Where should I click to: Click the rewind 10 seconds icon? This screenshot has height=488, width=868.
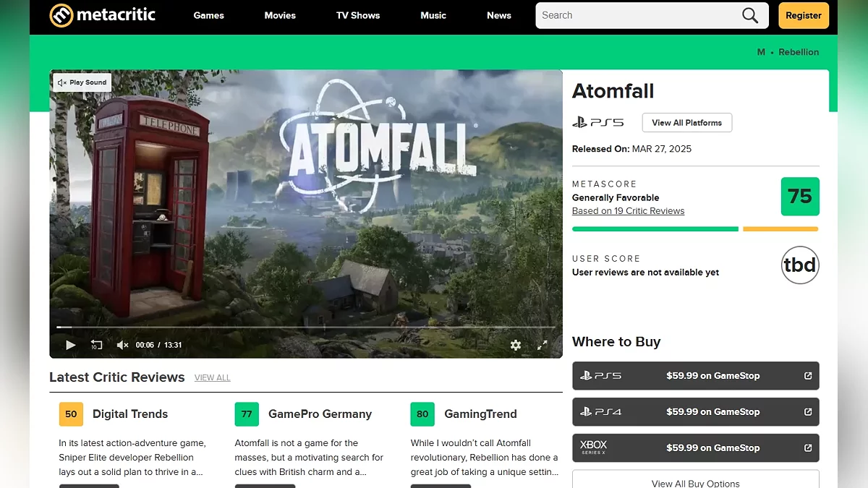[96, 345]
